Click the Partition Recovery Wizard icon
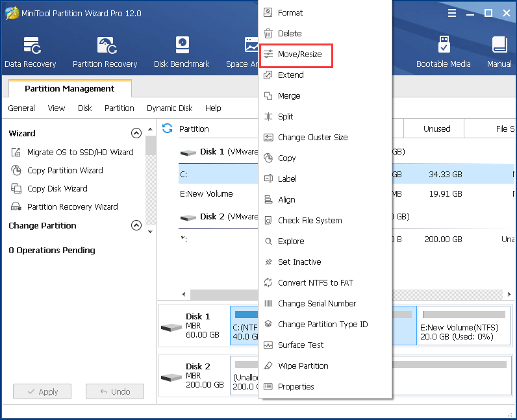This screenshot has width=517, height=420. [16, 206]
